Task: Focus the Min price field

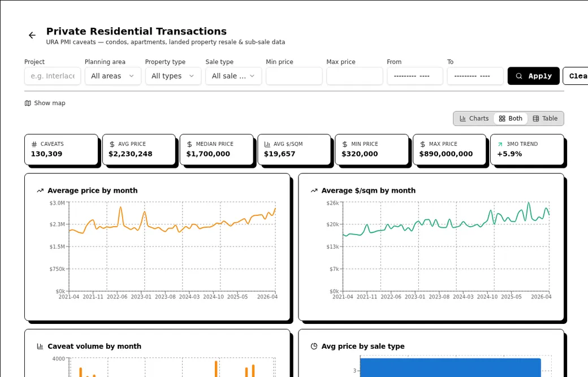Action: click(x=294, y=76)
